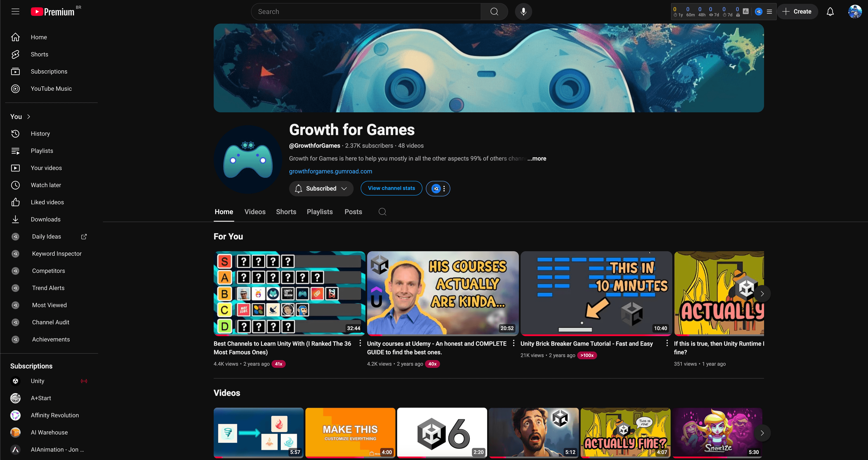Screen dimensions: 868x460
Task: Click the 41x vidIQ multiplier badge
Action: click(278, 364)
